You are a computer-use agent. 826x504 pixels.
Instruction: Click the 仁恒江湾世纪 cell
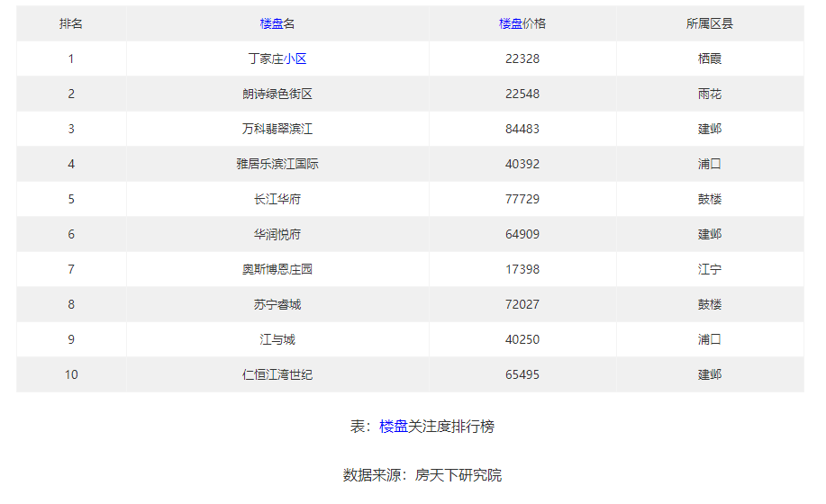(277, 374)
